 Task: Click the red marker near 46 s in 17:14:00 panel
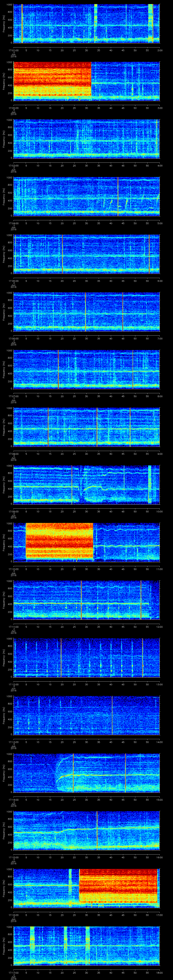pos(126,773)
